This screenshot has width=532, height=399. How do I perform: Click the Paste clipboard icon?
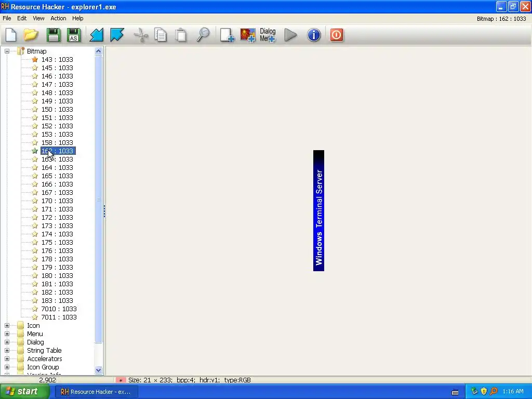coord(181,35)
